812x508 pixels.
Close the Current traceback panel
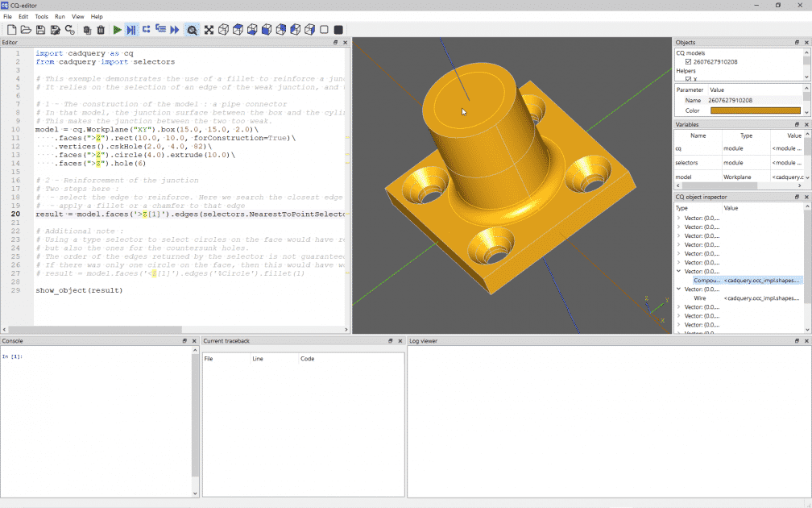(x=399, y=340)
